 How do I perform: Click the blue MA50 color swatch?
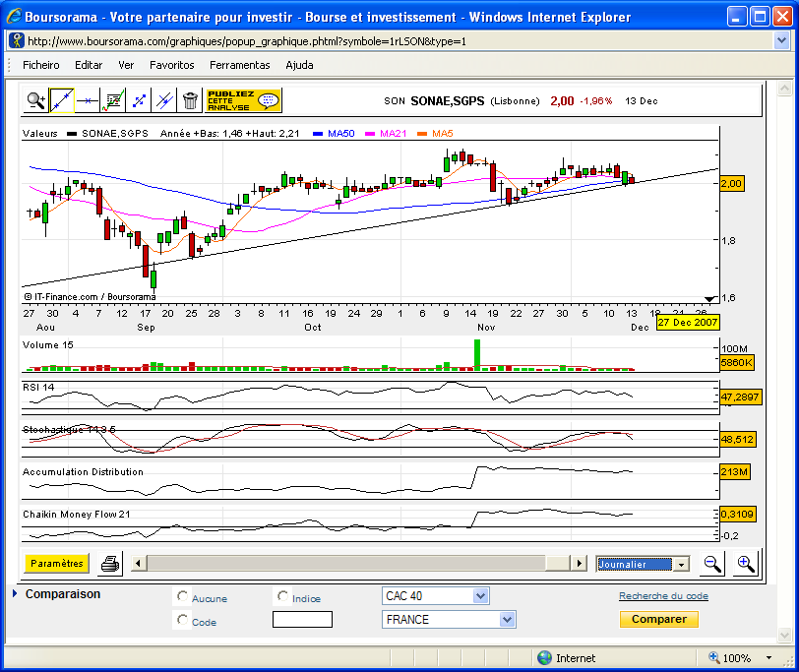tap(318, 134)
